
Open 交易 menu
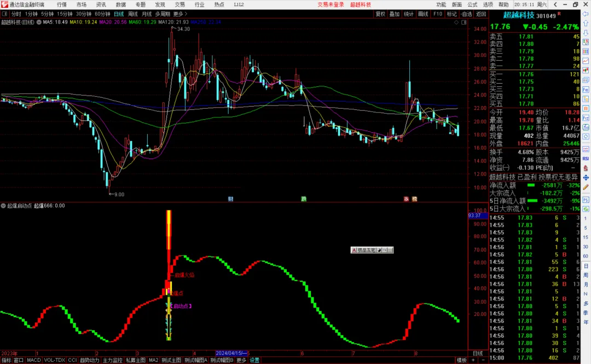click(180, 4)
